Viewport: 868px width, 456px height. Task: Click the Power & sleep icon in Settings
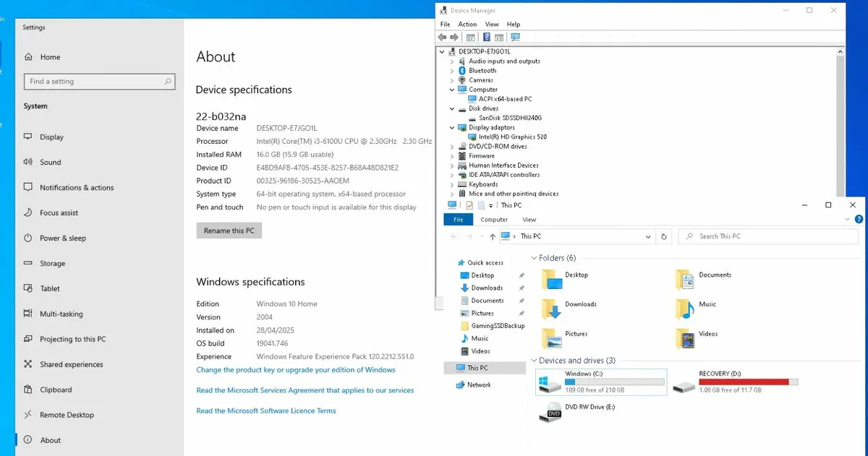(28, 238)
